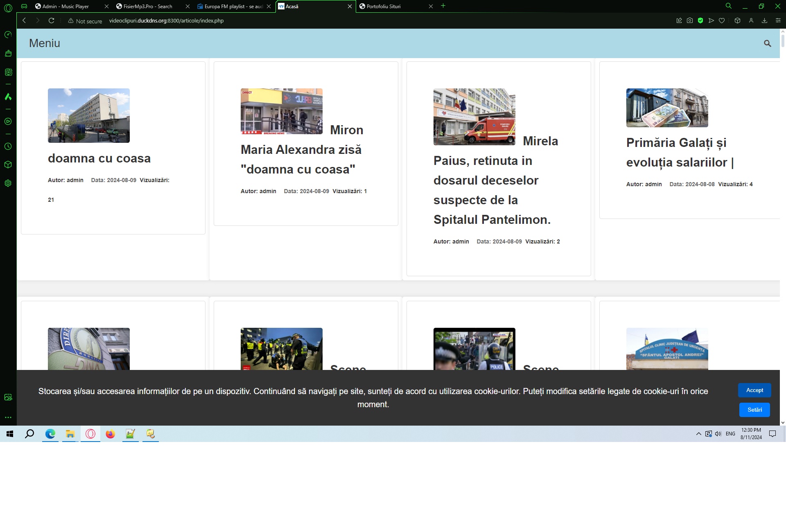Switch to the Admin - Music Player tab
The height and width of the screenshot is (532, 786).
tap(65, 7)
